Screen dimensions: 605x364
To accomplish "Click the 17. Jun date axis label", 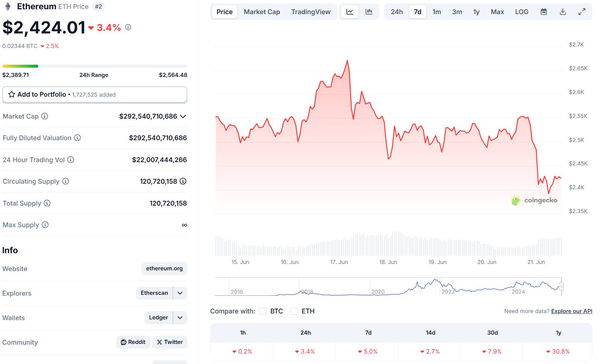I will (x=339, y=262).
